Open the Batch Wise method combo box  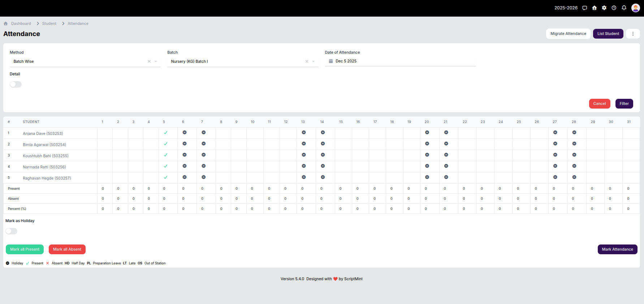click(x=85, y=61)
